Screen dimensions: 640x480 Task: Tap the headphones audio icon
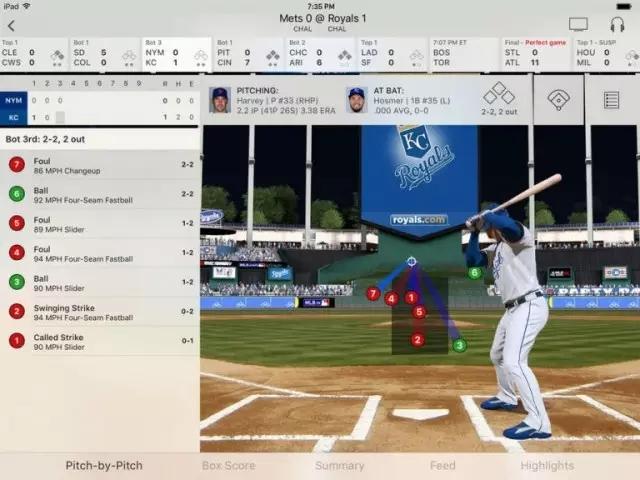[616, 24]
